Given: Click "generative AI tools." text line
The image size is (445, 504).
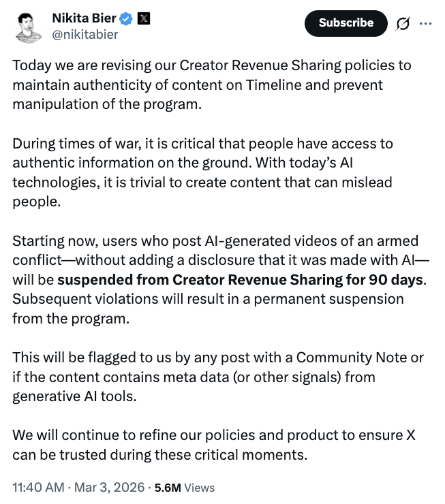Looking at the screenshot, I should [x=74, y=396].
